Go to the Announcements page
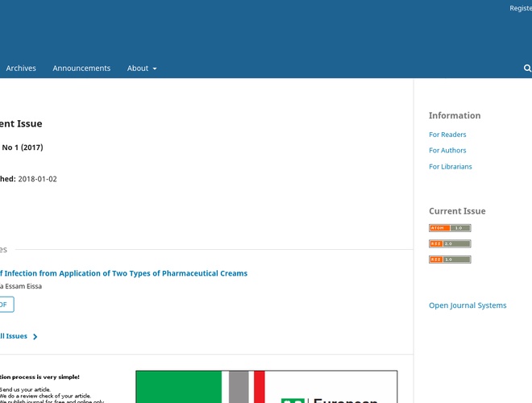 click(x=81, y=69)
